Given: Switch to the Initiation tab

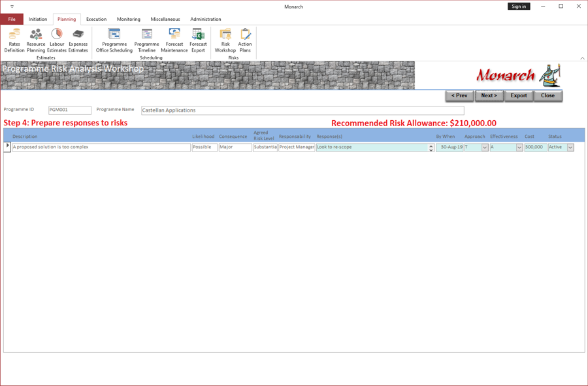Looking at the screenshot, I should [38, 19].
